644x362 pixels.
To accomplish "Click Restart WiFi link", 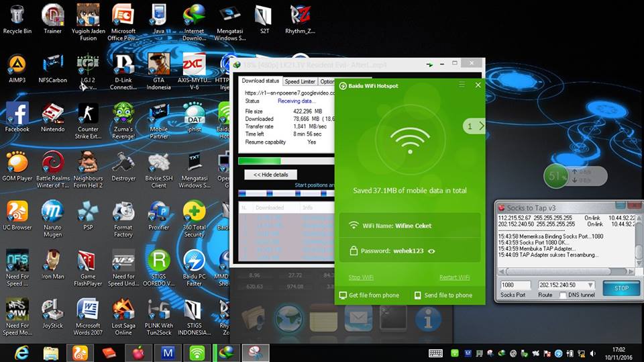I will (454, 277).
